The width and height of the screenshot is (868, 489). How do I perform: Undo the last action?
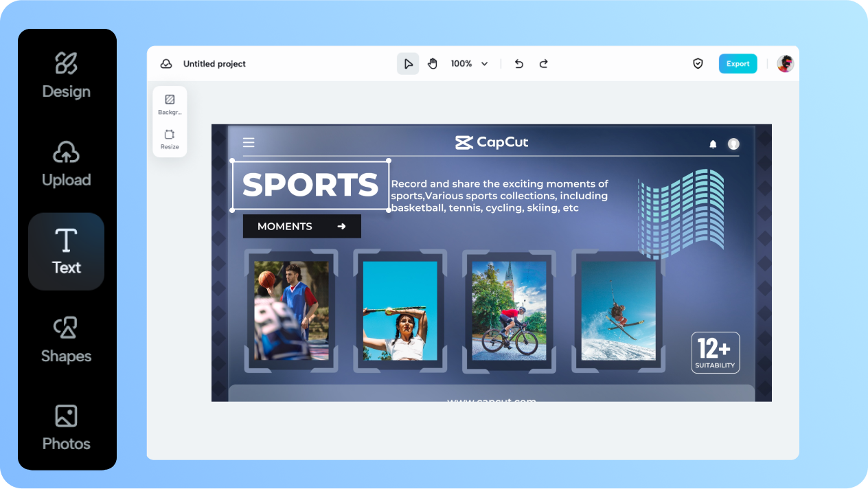(518, 63)
